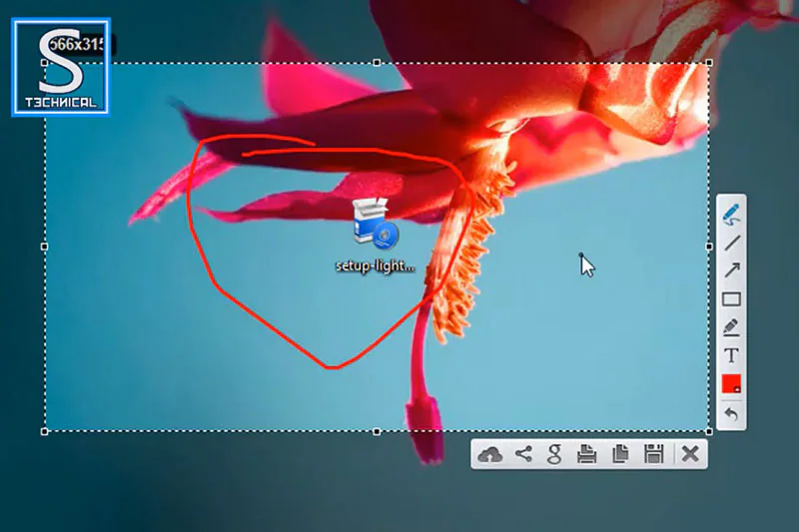Image resolution: width=799 pixels, height=532 pixels.
Task: Open the red color picker swatch
Action: (731, 384)
